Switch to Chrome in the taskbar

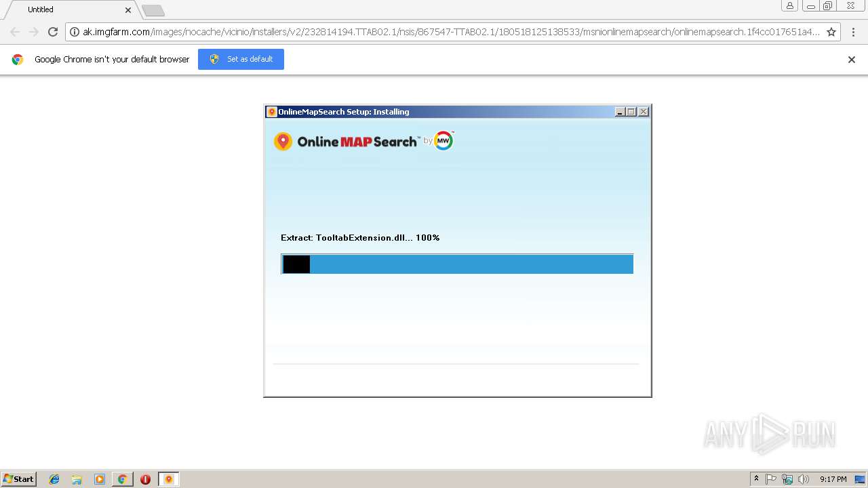point(123,479)
